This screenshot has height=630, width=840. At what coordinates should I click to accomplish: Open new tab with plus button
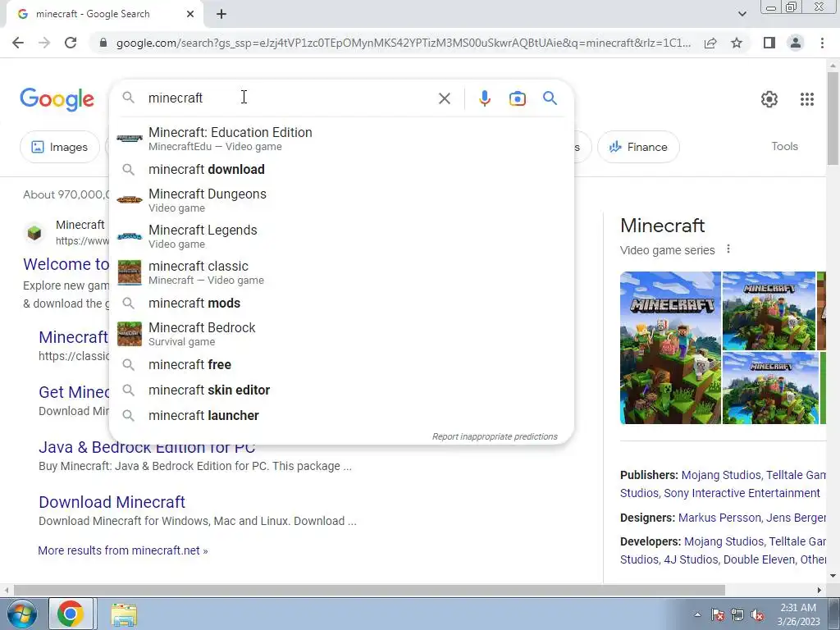(221, 14)
